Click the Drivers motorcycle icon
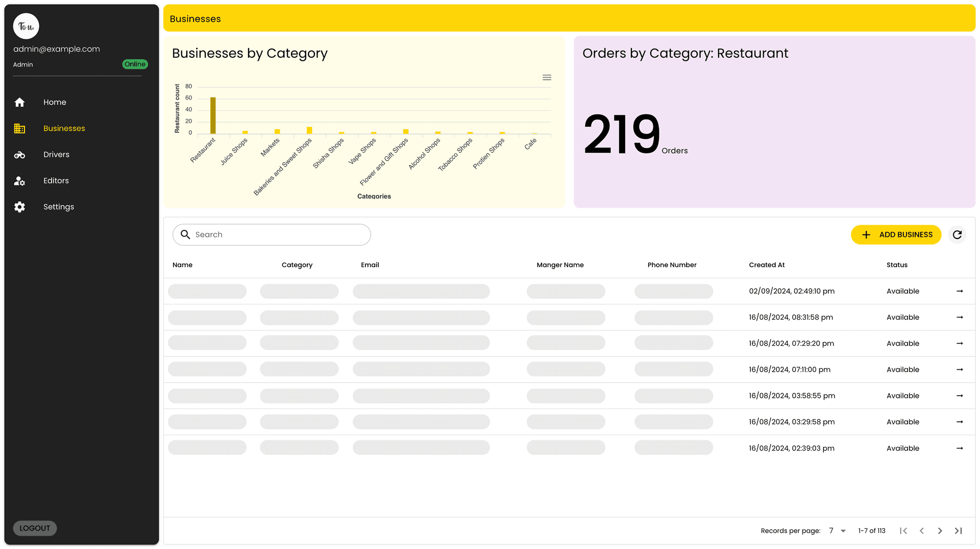Viewport: 980px width, 549px height. click(x=19, y=155)
